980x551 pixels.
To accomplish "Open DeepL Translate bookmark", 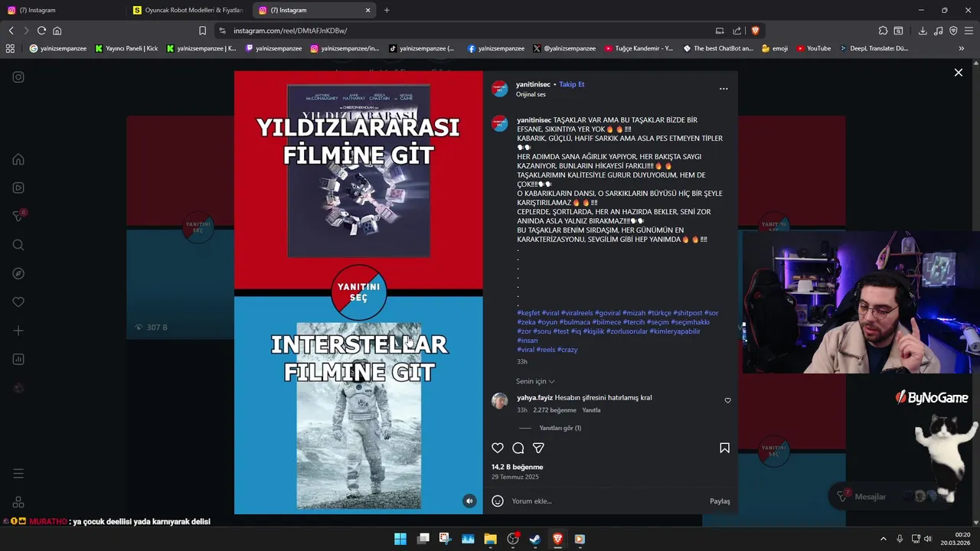I will tap(874, 48).
